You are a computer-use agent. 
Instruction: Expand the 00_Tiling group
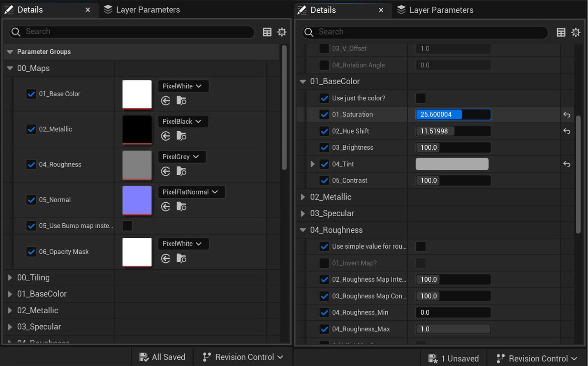point(10,278)
